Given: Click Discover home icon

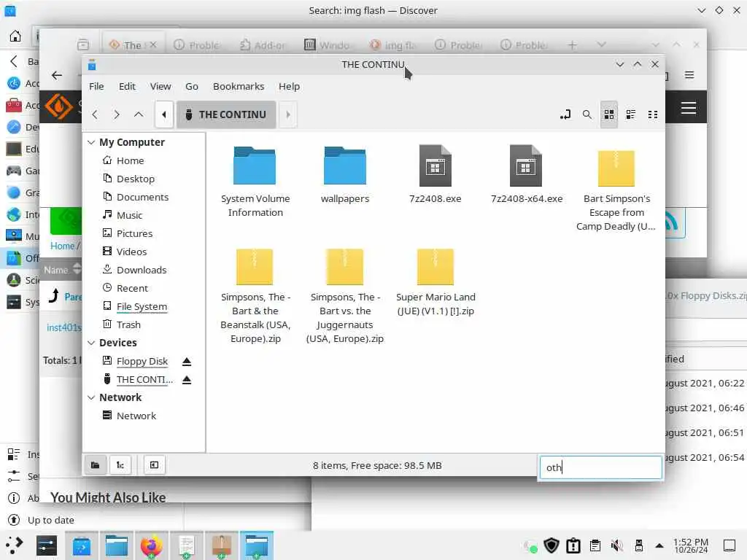Looking at the screenshot, I should (x=15, y=36).
